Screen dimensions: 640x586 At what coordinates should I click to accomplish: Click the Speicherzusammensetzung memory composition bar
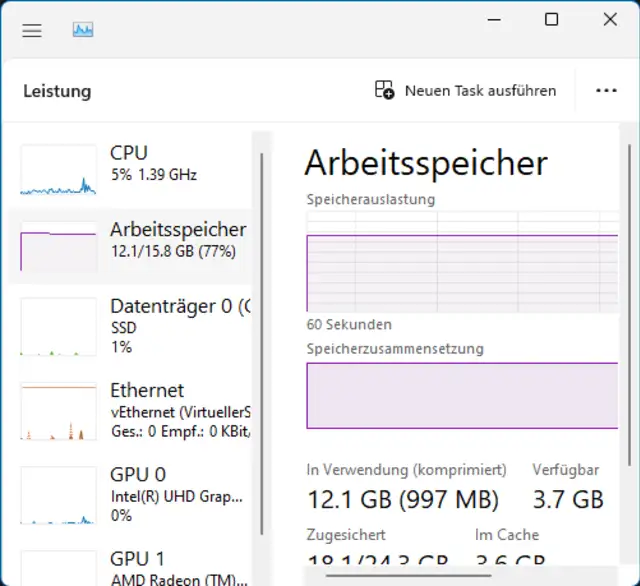tap(462, 401)
